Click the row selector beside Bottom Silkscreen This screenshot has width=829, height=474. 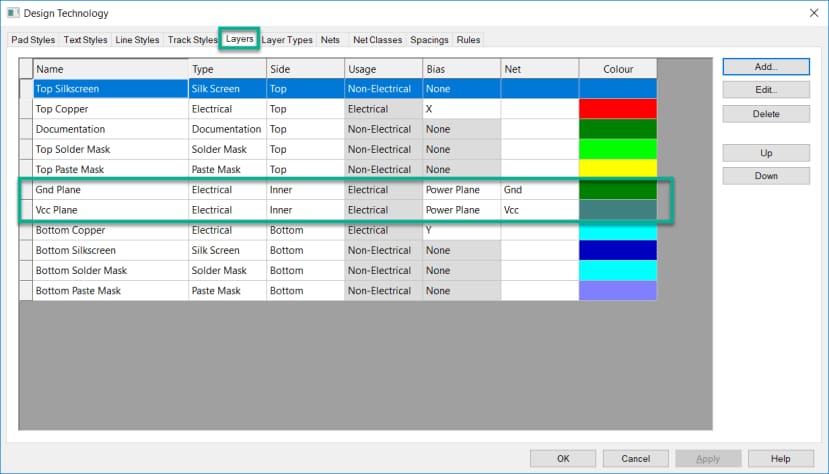tap(26, 250)
